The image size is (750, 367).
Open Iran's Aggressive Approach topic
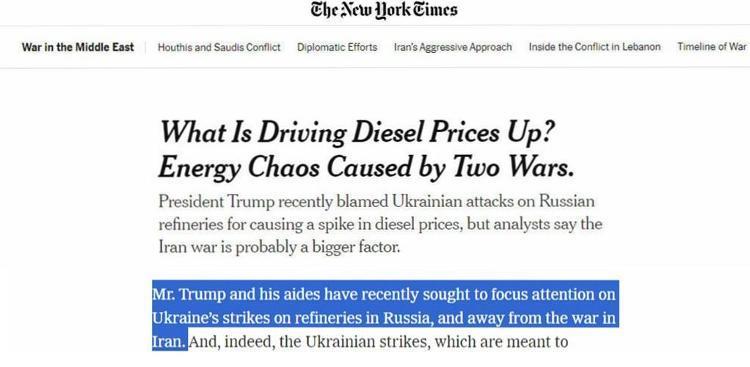click(453, 47)
